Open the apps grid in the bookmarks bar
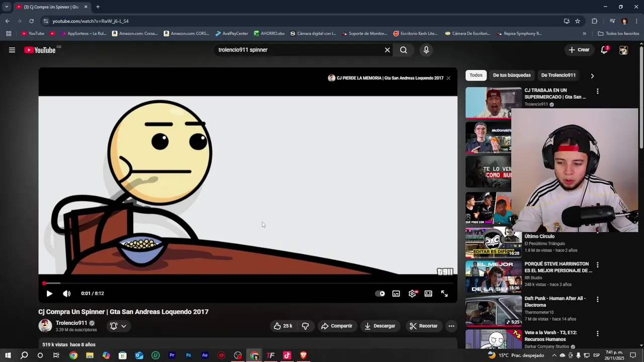This screenshot has height=362, width=644. 9,34
